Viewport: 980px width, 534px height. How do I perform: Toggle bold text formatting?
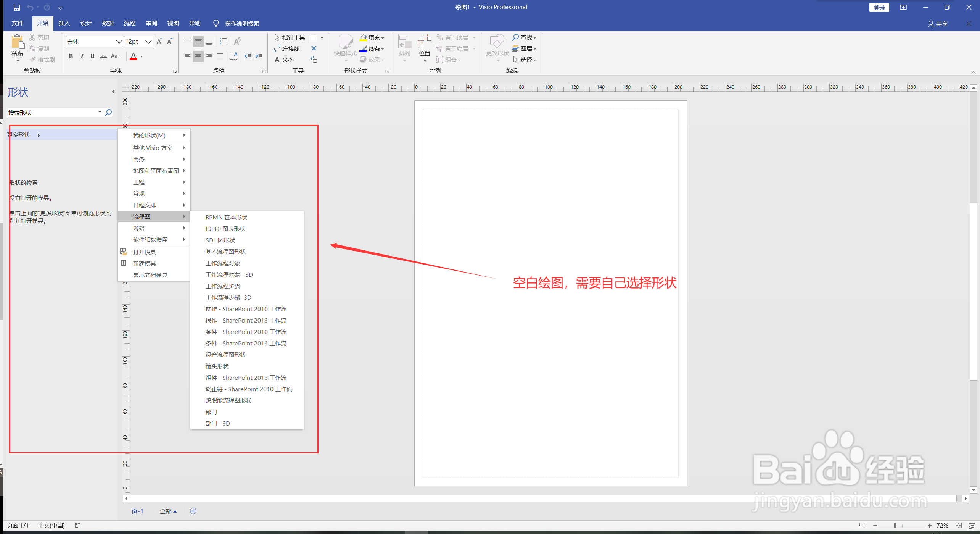71,56
